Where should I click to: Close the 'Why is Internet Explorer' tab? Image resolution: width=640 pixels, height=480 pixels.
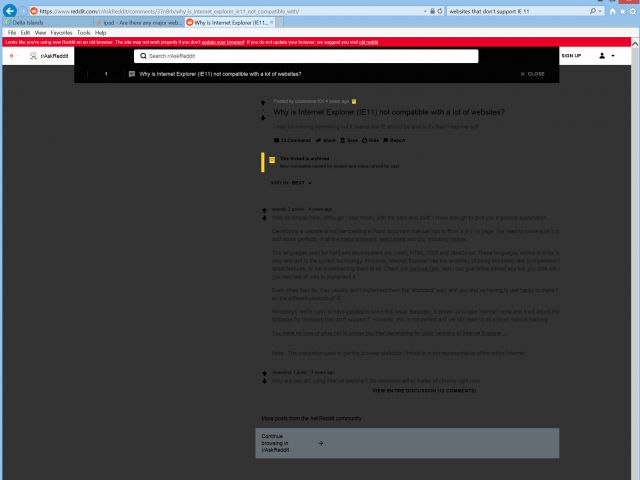(x=272, y=22)
